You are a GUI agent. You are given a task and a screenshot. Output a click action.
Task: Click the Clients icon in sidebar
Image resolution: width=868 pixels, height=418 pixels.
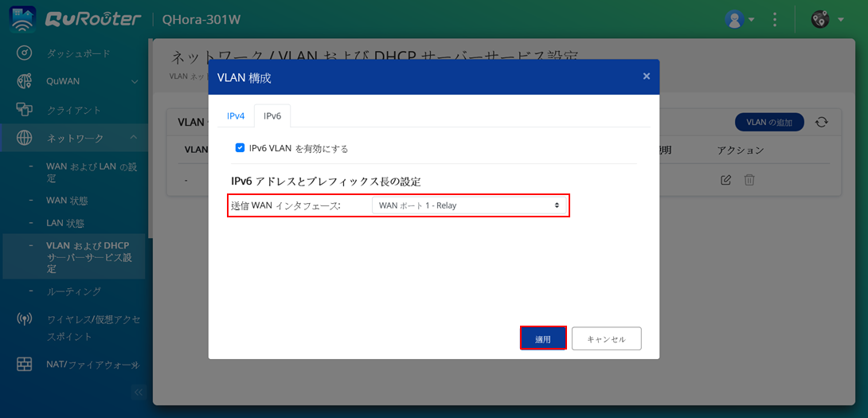click(24, 110)
